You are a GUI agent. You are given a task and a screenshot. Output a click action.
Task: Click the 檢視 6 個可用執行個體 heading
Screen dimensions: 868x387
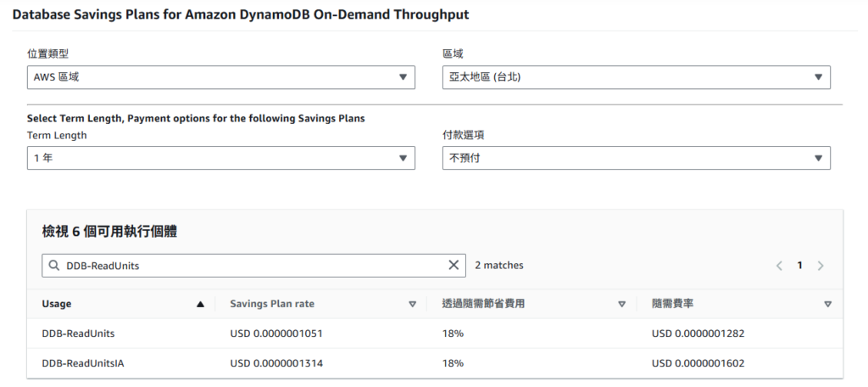point(109,232)
